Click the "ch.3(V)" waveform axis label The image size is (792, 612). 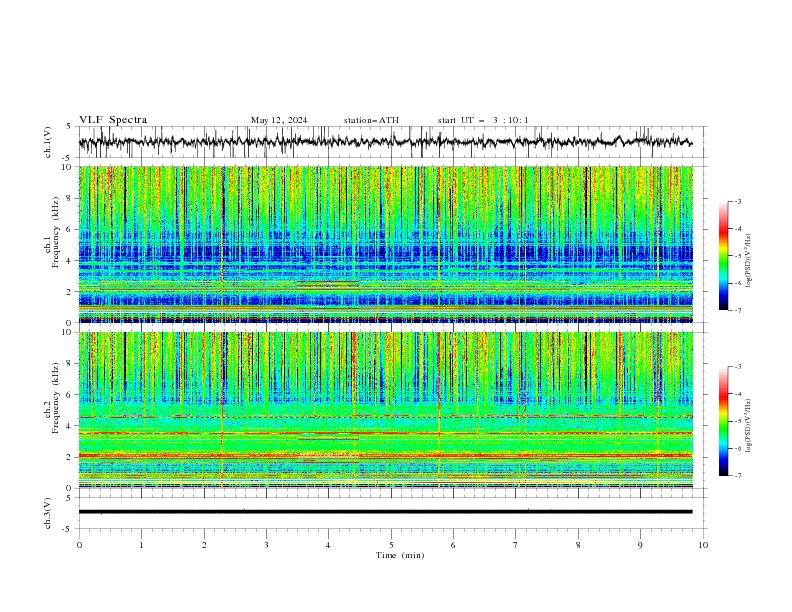click(x=48, y=513)
